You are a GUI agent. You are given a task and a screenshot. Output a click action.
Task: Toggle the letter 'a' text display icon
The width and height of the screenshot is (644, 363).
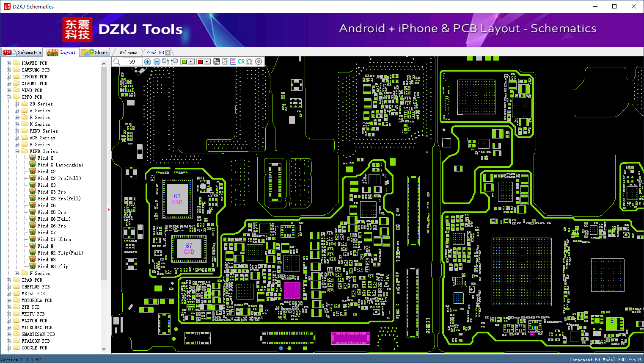(x=225, y=62)
